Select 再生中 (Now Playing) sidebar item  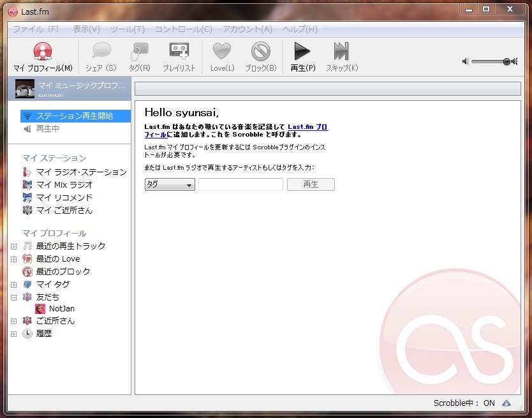coord(47,129)
